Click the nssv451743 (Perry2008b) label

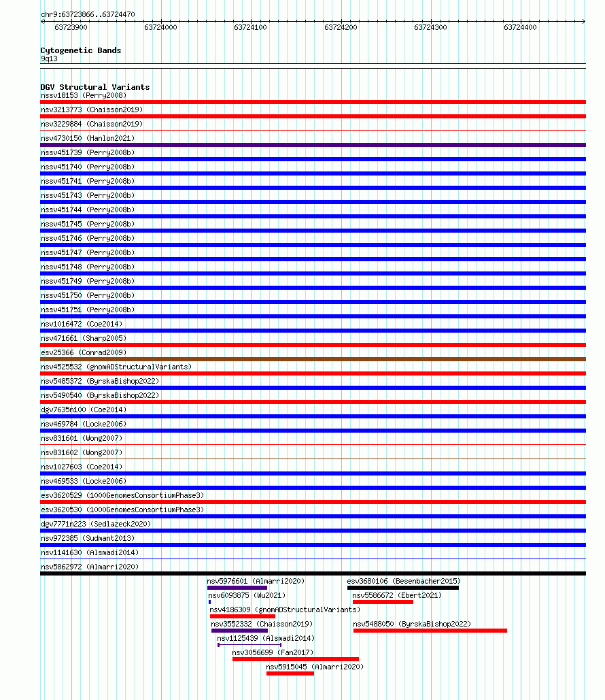(x=88, y=195)
